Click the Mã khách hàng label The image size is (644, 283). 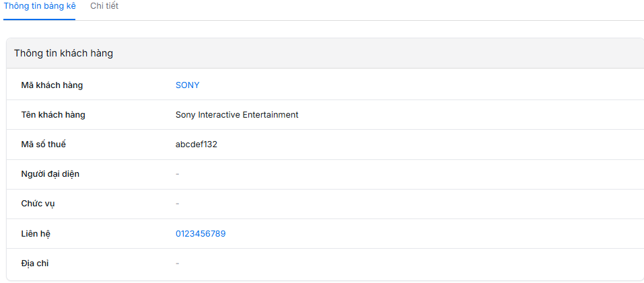coord(52,85)
